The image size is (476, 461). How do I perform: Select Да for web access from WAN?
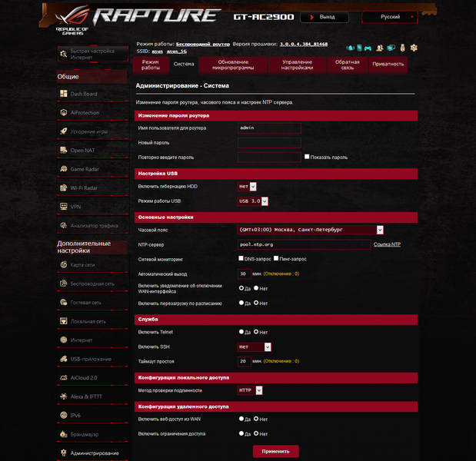(241, 419)
